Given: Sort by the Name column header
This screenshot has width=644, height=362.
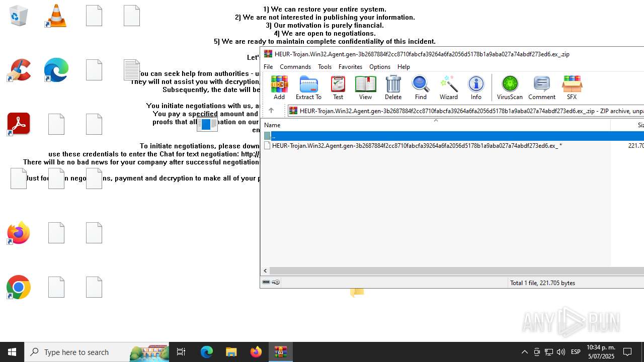Looking at the screenshot, I should click(x=436, y=125).
